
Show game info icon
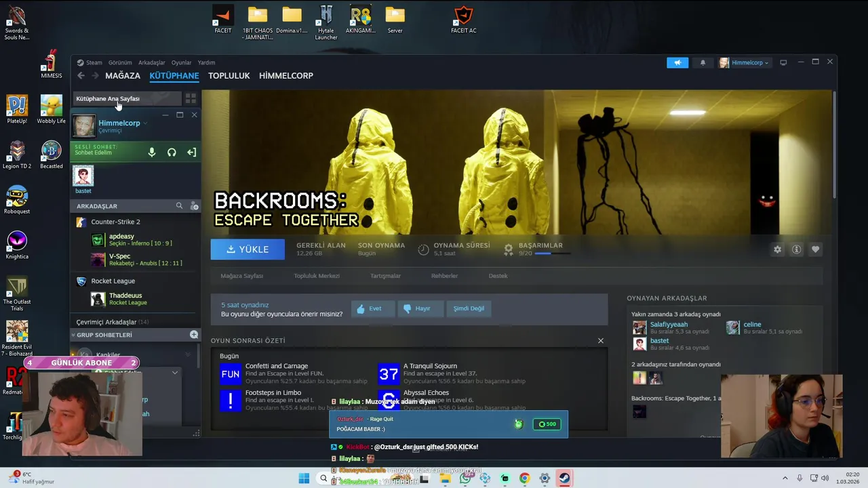(796, 249)
